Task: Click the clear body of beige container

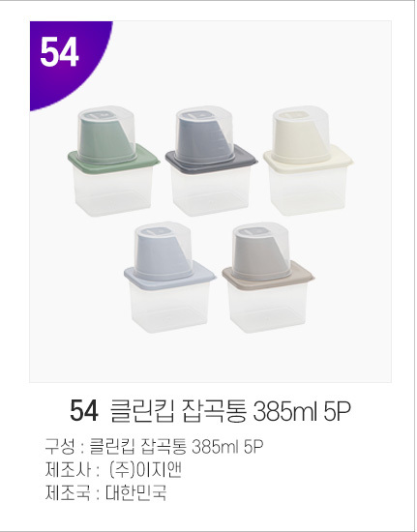Action: click(x=268, y=308)
